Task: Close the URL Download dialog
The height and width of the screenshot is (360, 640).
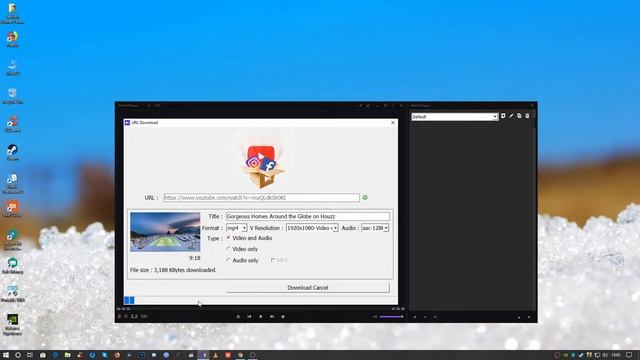Action: tap(393, 122)
